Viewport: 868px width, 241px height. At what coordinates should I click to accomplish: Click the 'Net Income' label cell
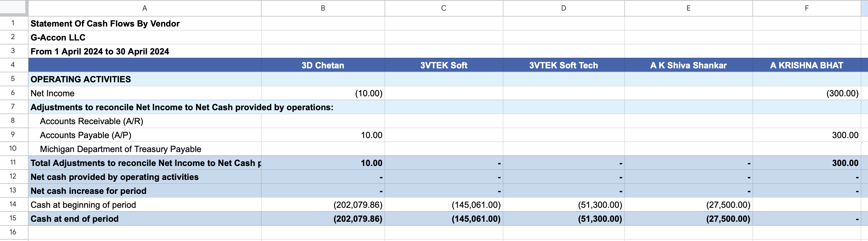[x=144, y=93]
